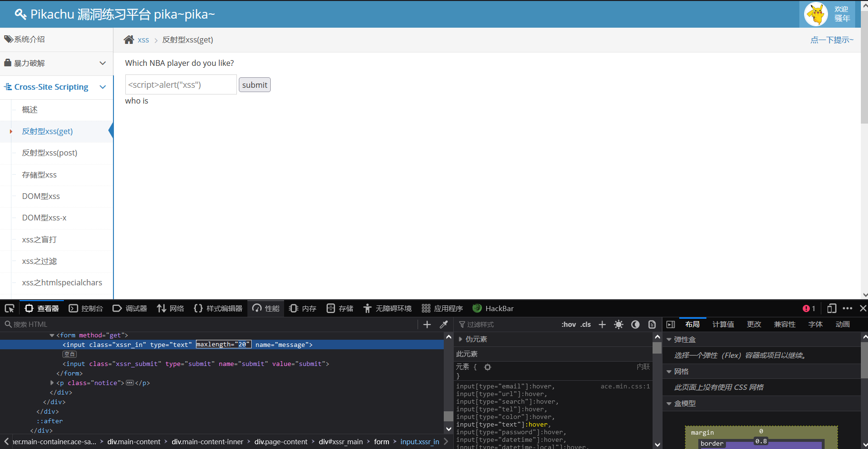Open the 系统介绍 sidebar item
Image resolution: width=868 pixels, height=449 pixels.
point(57,39)
